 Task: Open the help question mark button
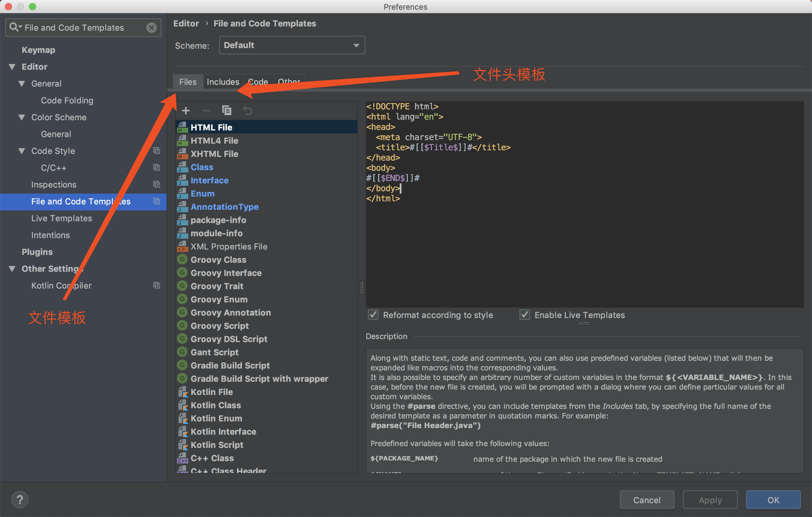point(20,500)
